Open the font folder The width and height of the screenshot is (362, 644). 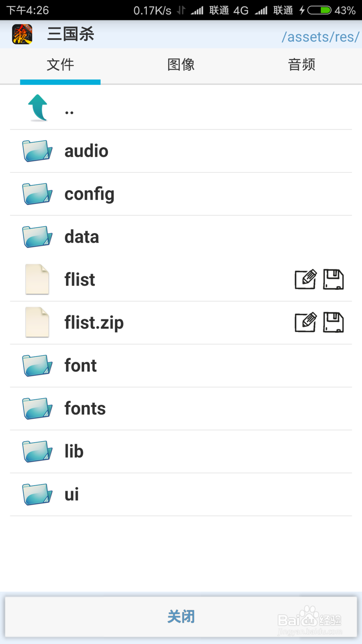(x=181, y=365)
